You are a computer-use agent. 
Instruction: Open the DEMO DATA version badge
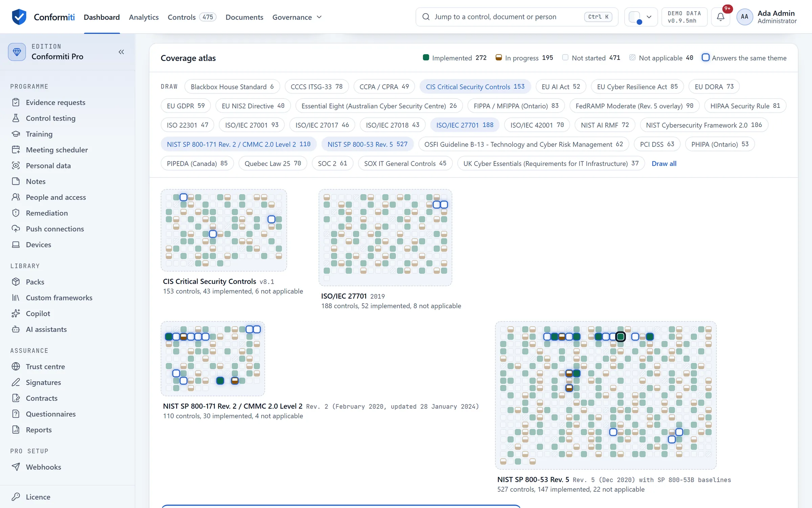(x=684, y=17)
